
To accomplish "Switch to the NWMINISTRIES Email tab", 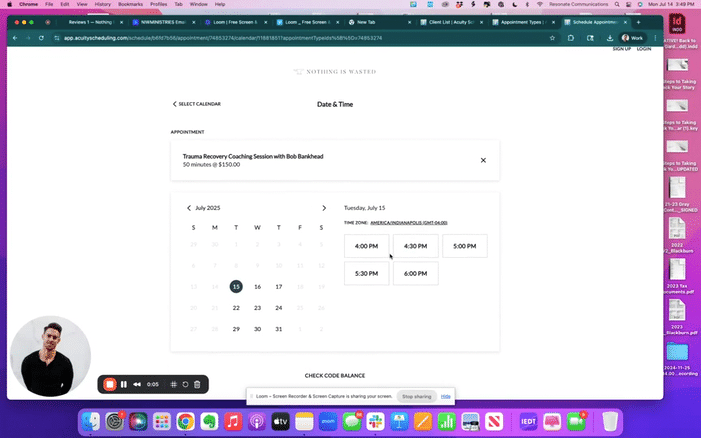I will click(163, 22).
